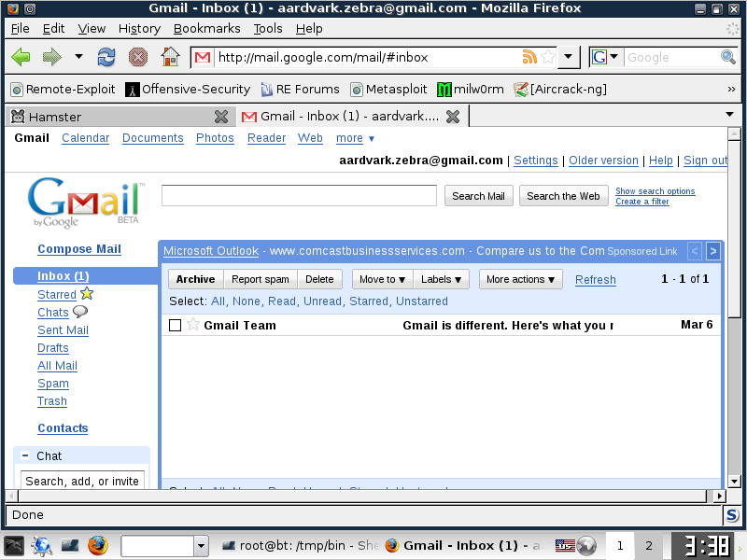The image size is (747, 560).
Task: Click the Firefox launcher icon in taskbar
Action: click(98, 546)
